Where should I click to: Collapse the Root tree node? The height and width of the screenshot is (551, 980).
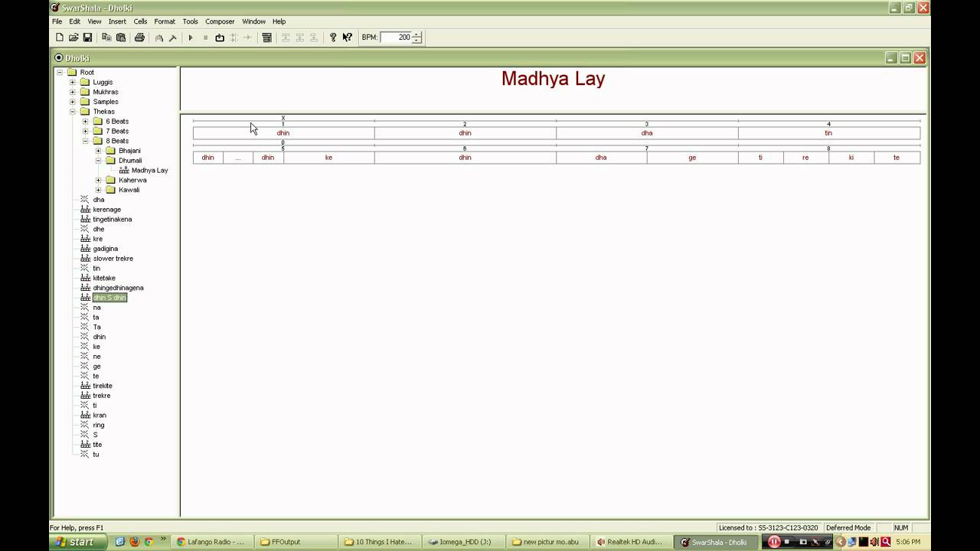(60, 72)
